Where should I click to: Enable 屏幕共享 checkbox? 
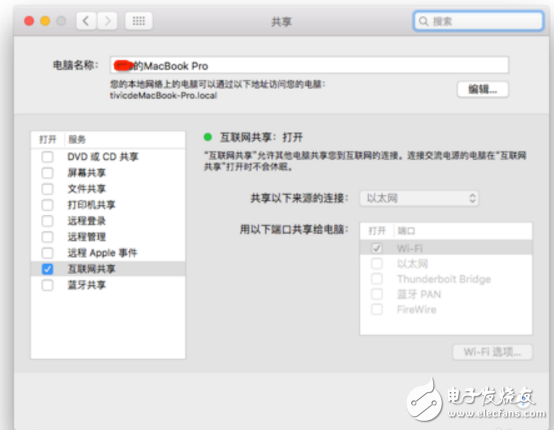tap(48, 173)
